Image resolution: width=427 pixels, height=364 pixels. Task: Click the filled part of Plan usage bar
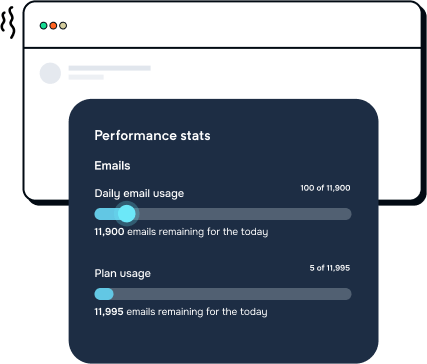(104, 294)
